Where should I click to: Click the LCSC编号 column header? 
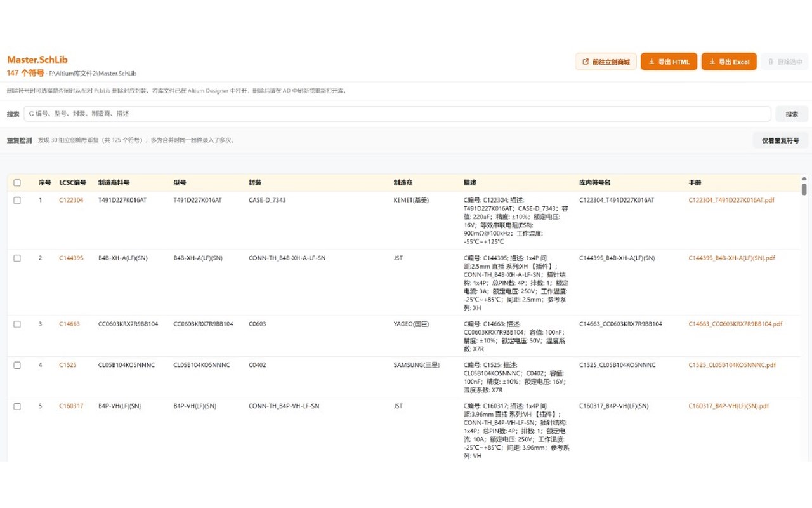pos(72,183)
